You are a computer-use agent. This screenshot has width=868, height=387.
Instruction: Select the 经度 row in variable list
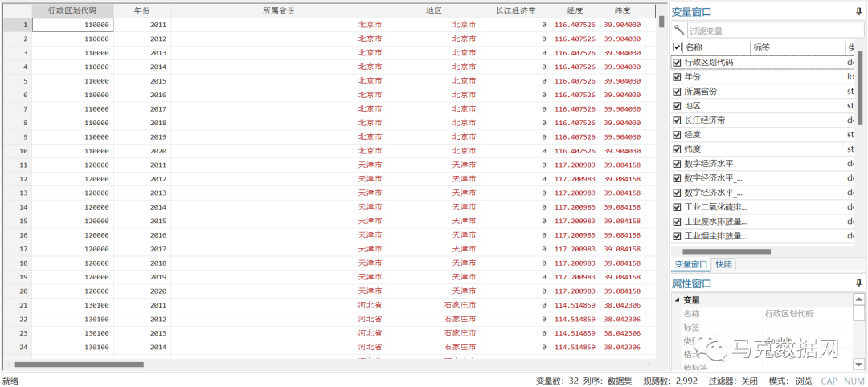pyautogui.click(x=764, y=134)
